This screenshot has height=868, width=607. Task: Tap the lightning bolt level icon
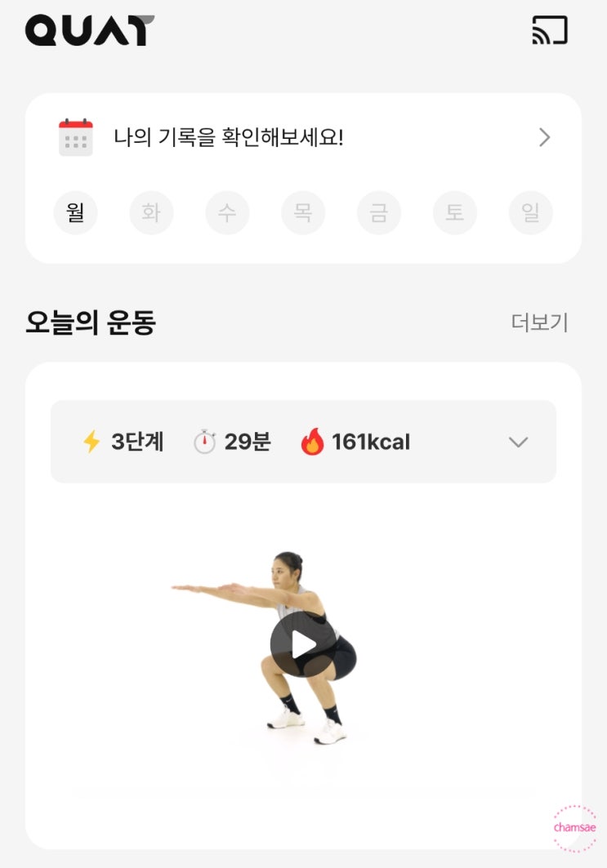click(91, 442)
